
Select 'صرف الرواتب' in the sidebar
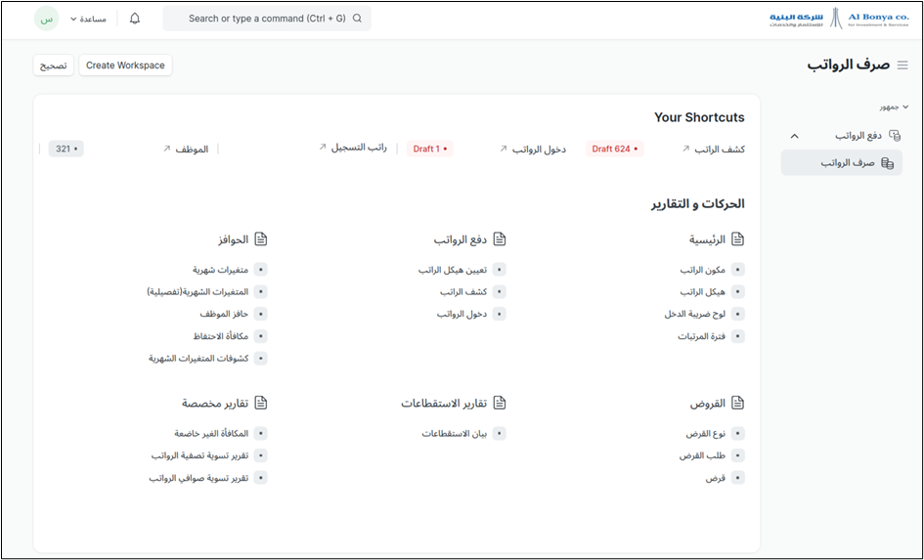pos(848,163)
